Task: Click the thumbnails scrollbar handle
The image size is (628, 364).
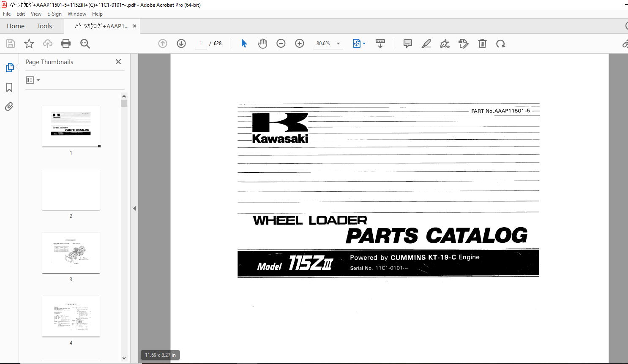Action: tap(124, 103)
